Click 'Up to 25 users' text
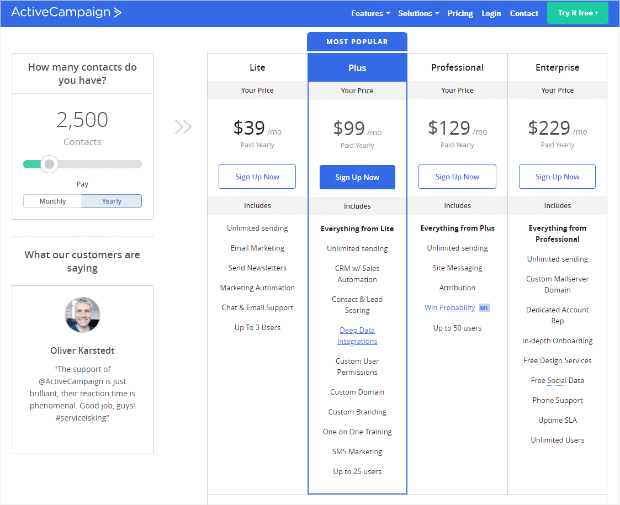The height and width of the screenshot is (505, 620). 357,471
